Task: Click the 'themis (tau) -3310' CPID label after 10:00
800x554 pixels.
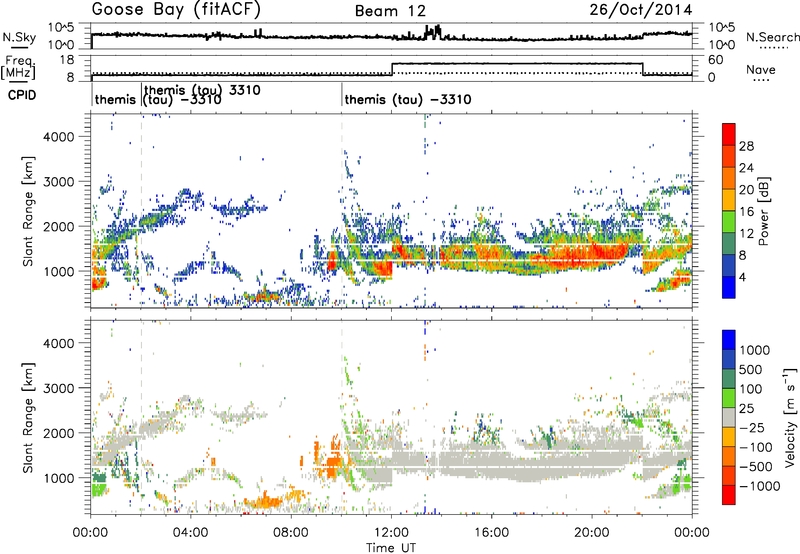Action: tap(408, 99)
